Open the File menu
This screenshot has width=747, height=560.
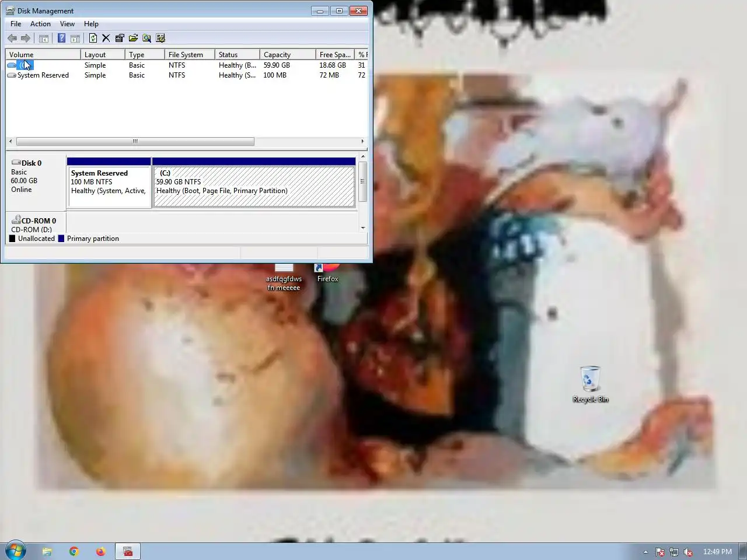tap(16, 24)
